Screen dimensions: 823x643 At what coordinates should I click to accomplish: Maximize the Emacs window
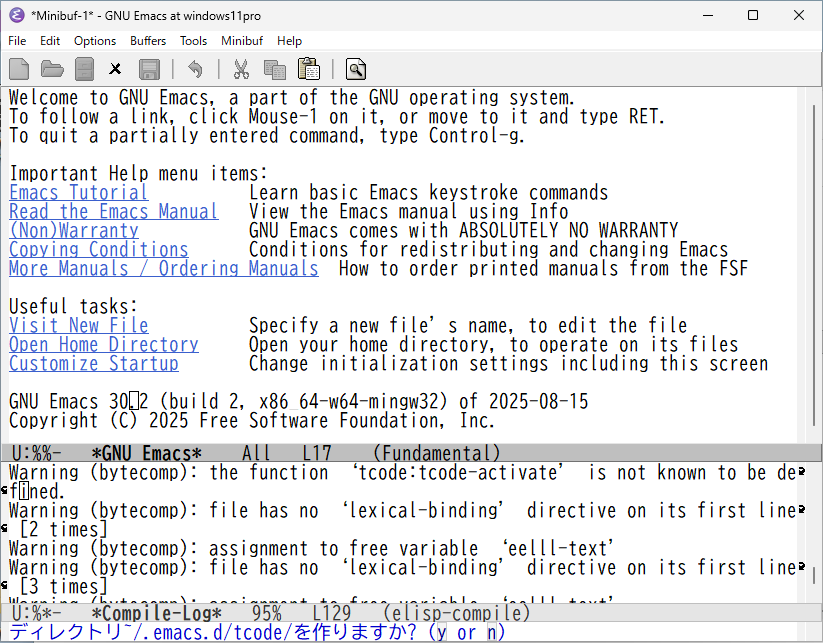[753, 15]
